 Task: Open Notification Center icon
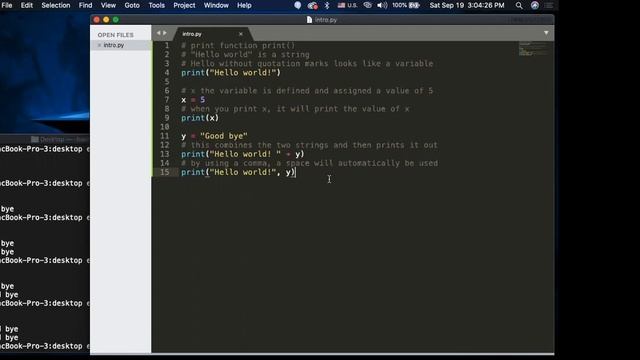point(549,5)
